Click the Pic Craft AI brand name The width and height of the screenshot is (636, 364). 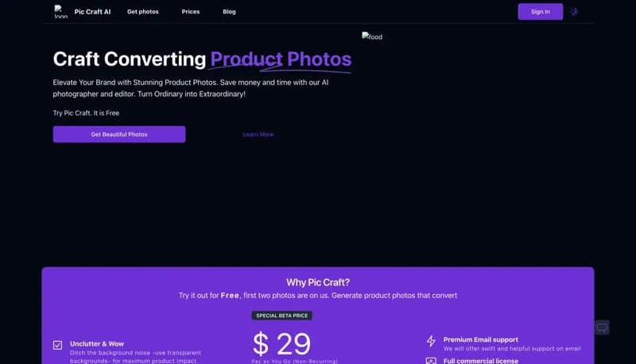pos(92,12)
